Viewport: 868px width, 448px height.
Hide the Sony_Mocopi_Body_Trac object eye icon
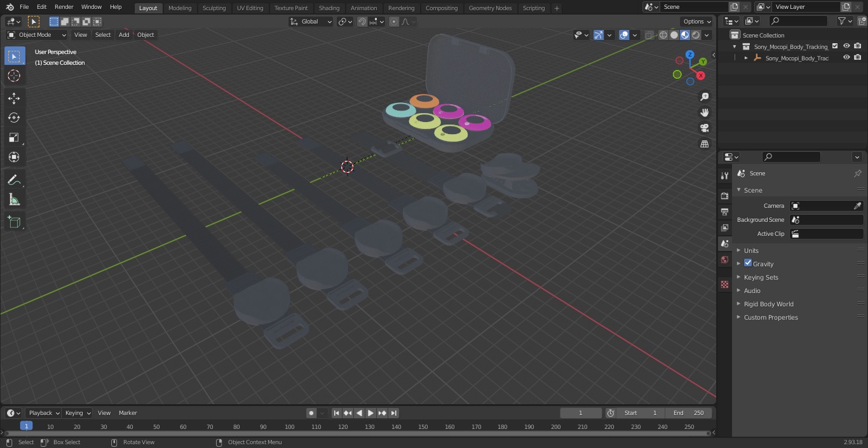[x=846, y=58]
